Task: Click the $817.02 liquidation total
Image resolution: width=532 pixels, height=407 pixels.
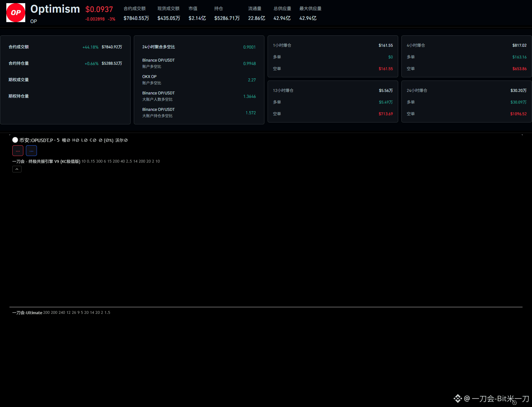Action: coord(519,45)
